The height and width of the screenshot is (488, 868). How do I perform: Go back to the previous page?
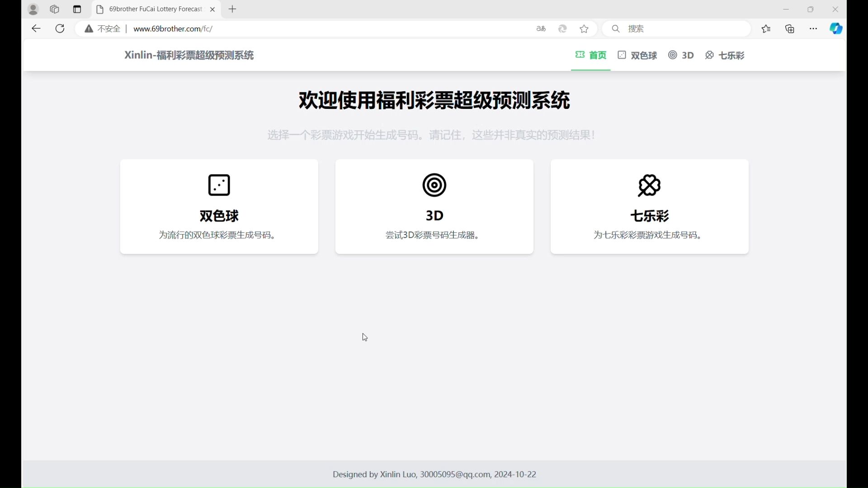36,28
